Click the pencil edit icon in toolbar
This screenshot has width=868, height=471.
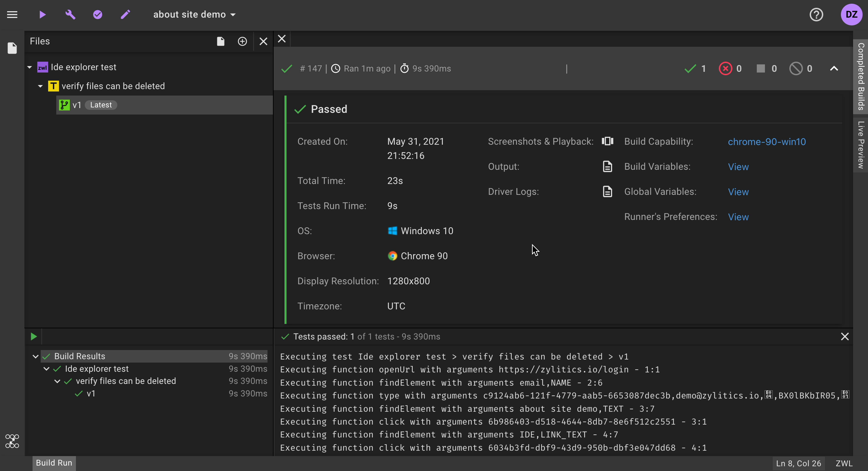125,15
